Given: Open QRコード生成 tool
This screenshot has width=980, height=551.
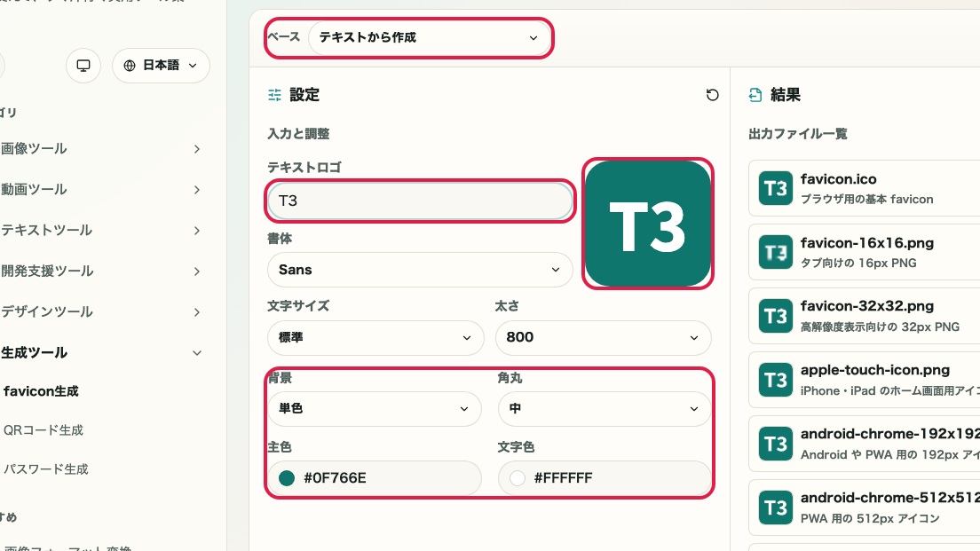Looking at the screenshot, I should click(43, 430).
